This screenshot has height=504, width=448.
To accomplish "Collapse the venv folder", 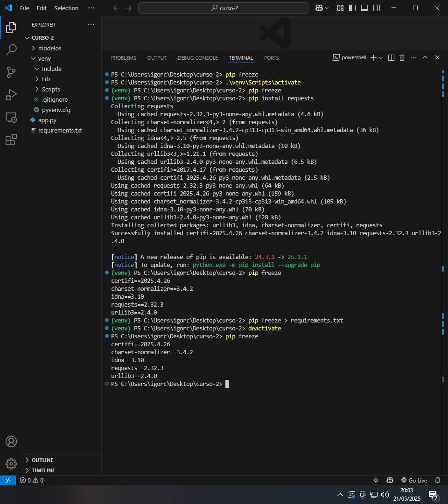I will tap(44, 58).
